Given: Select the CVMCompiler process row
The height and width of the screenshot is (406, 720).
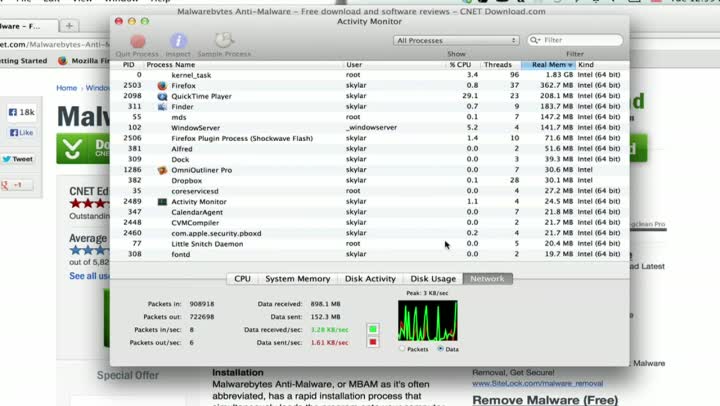Looking at the screenshot, I should pyautogui.click(x=370, y=223).
